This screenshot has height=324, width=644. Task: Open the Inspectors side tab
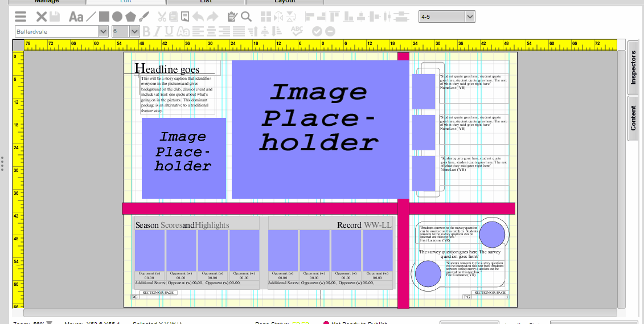tap(633, 67)
